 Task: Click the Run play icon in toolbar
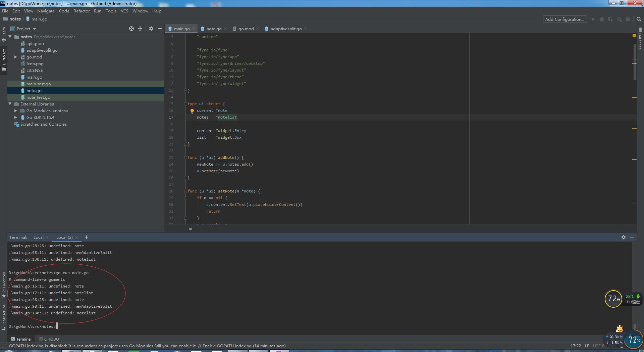pyautogui.click(x=593, y=19)
